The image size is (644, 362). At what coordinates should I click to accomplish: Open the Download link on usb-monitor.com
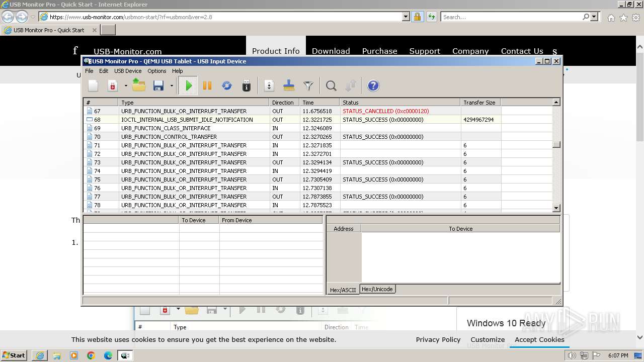[x=331, y=51]
